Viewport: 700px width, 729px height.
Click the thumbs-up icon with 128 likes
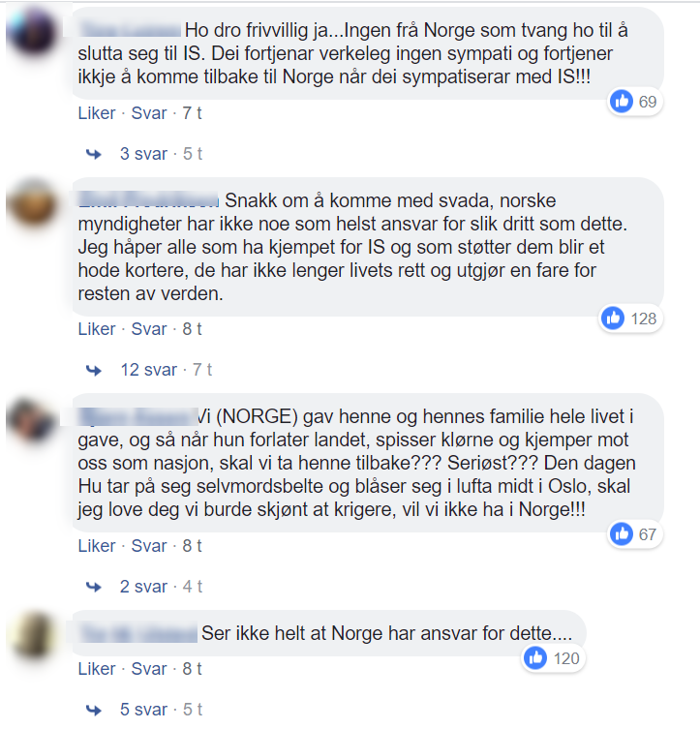613,318
